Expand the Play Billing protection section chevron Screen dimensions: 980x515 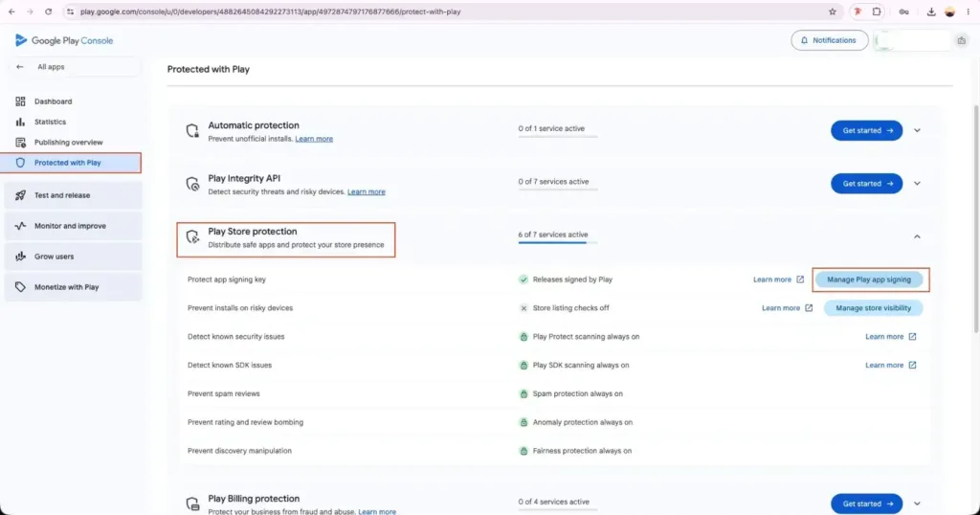coord(917,504)
